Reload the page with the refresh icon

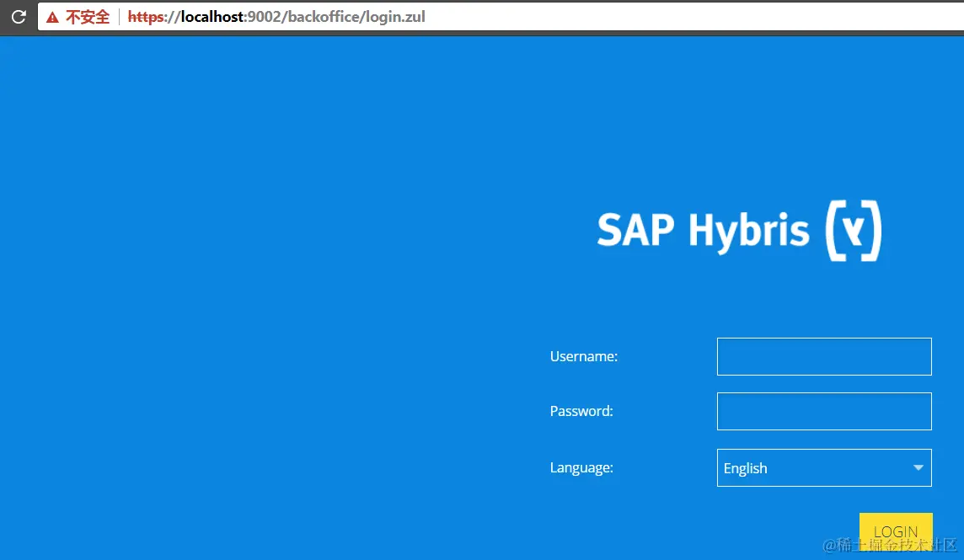19,17
